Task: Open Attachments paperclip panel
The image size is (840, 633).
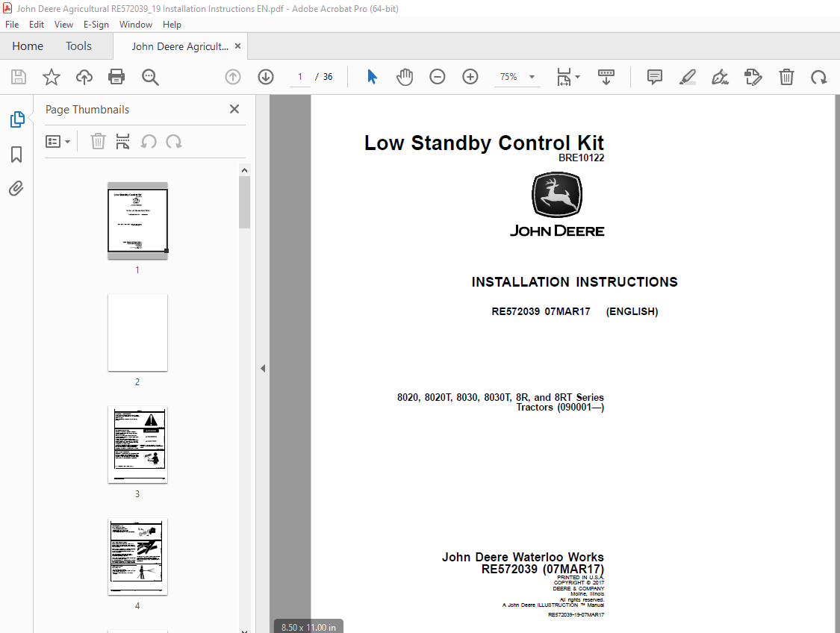Action: coord(16,189)
